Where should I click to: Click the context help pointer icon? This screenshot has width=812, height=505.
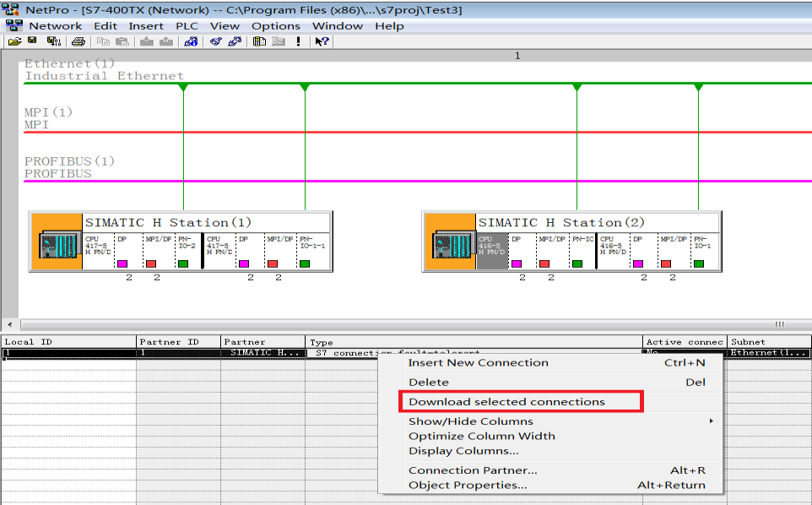click(x=322, y=41)
